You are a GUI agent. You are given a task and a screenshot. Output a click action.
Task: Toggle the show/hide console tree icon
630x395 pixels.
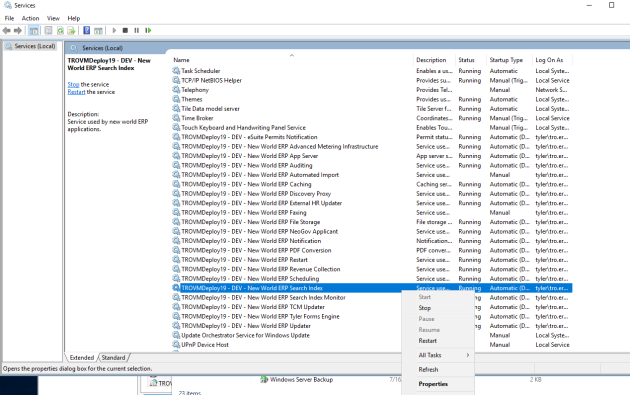pyautogui.click(x=34, y=31)
